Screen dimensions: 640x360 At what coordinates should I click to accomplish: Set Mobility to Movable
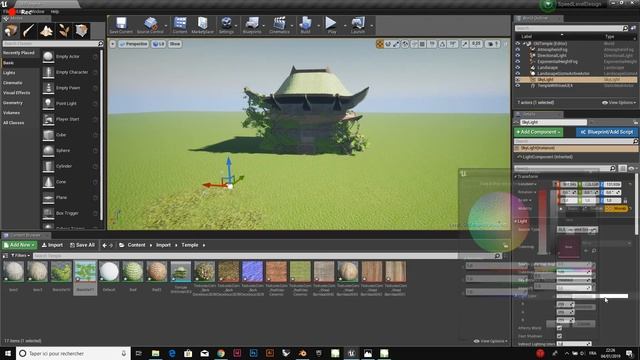click(616, 209)
